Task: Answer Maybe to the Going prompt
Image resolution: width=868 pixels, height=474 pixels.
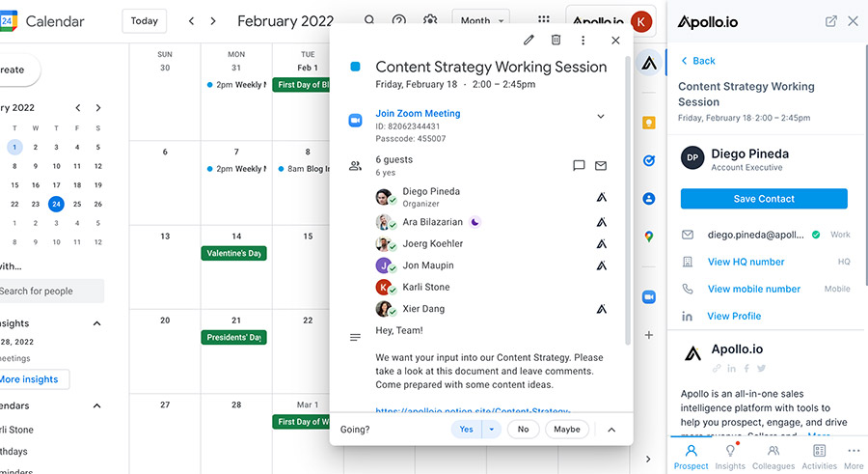Action: pos(567,430)
